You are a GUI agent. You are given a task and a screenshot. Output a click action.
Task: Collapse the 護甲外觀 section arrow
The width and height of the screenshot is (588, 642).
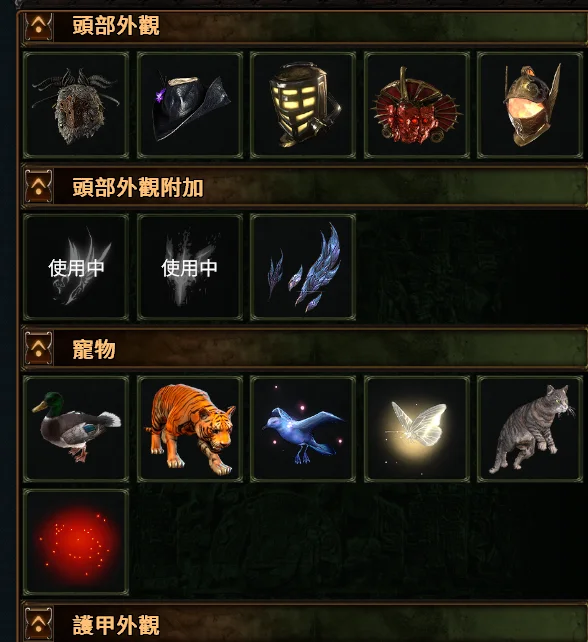pyautogui.click(x=38, y=625)
